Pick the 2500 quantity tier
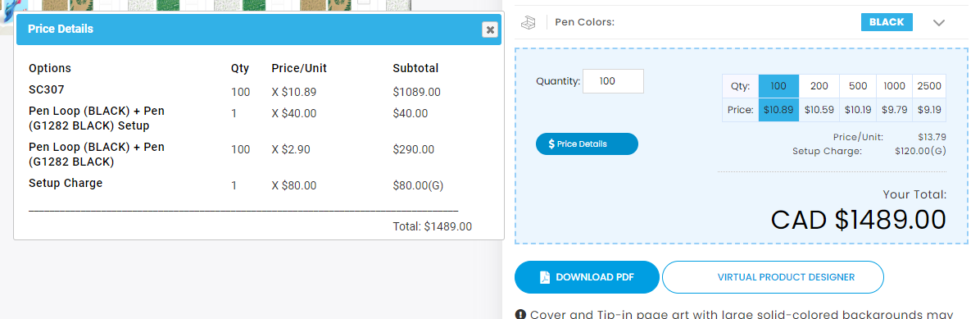This screenshot has height=319, width=980. [928, 86]
